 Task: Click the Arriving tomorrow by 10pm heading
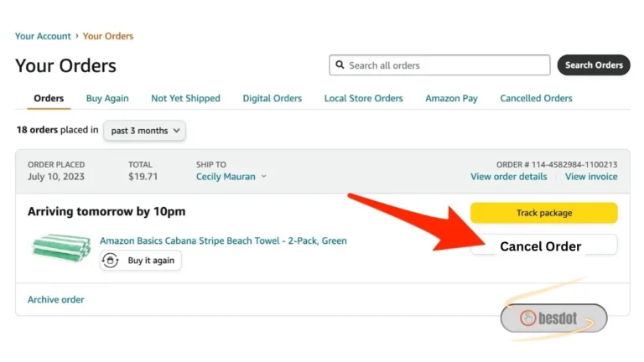pos(106,211)
